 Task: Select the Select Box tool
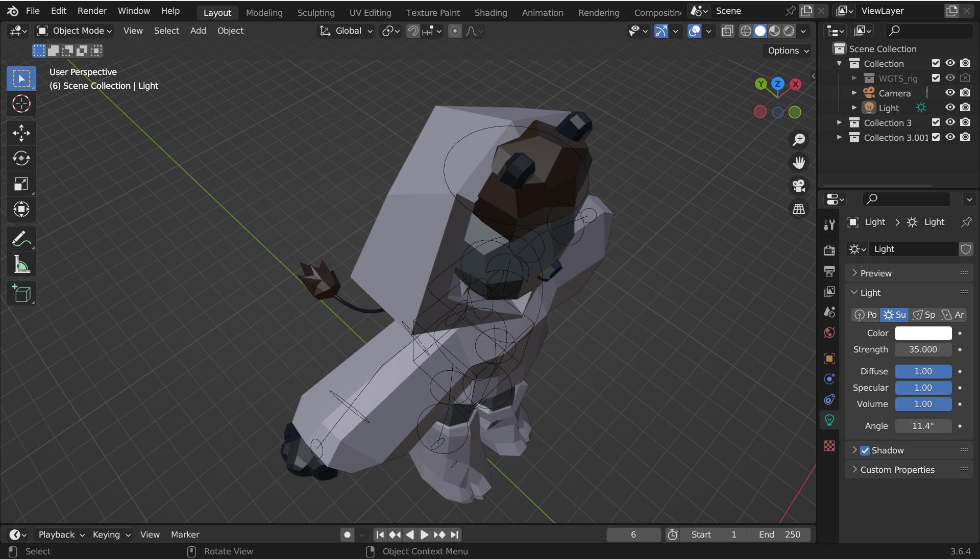pos(21,79)
